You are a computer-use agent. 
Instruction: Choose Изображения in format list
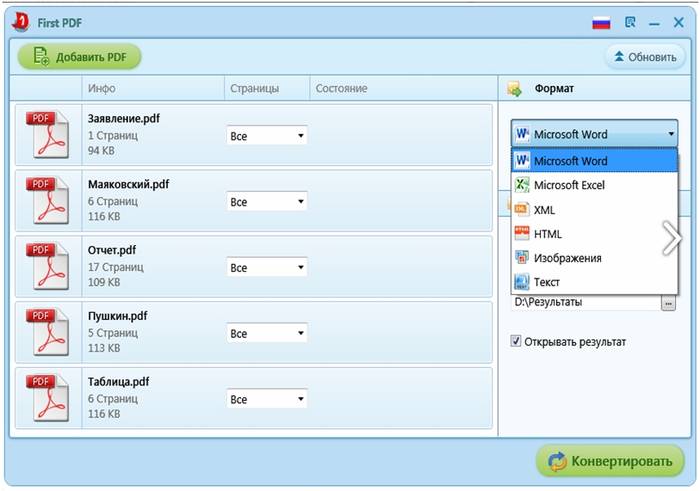pyautogui.click(x=594, y=258)
